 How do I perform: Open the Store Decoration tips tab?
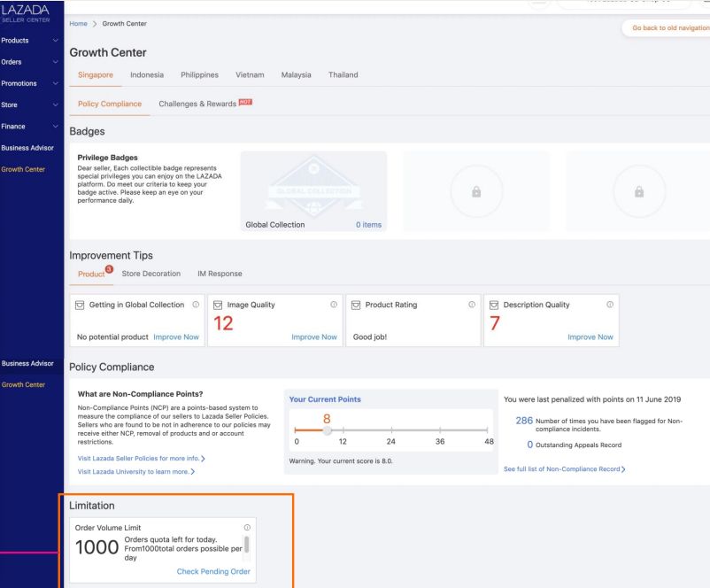click(150, 274)
